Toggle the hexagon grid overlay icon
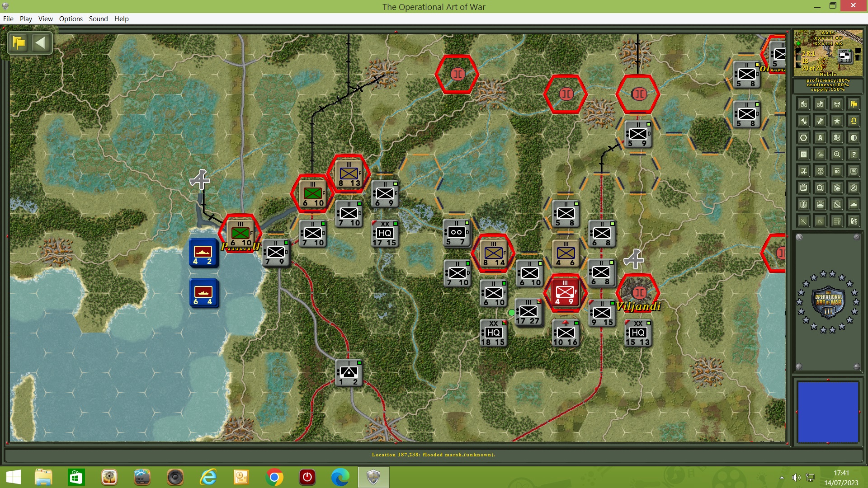This screenshot has height=488, width=868. click(x=802, y=137)
